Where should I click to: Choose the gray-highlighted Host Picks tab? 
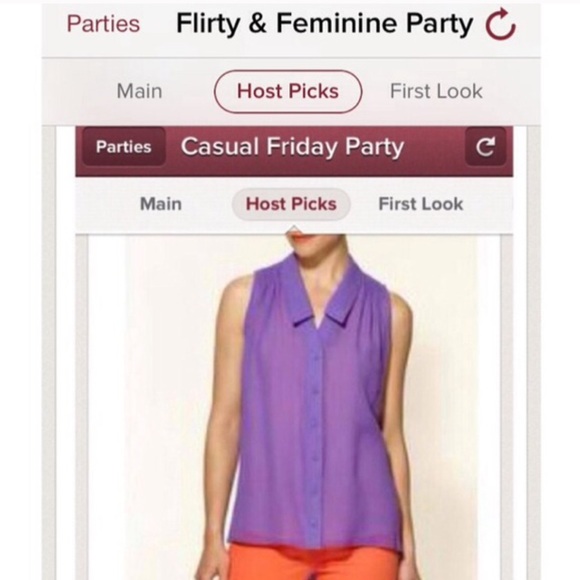coord(291,204)
